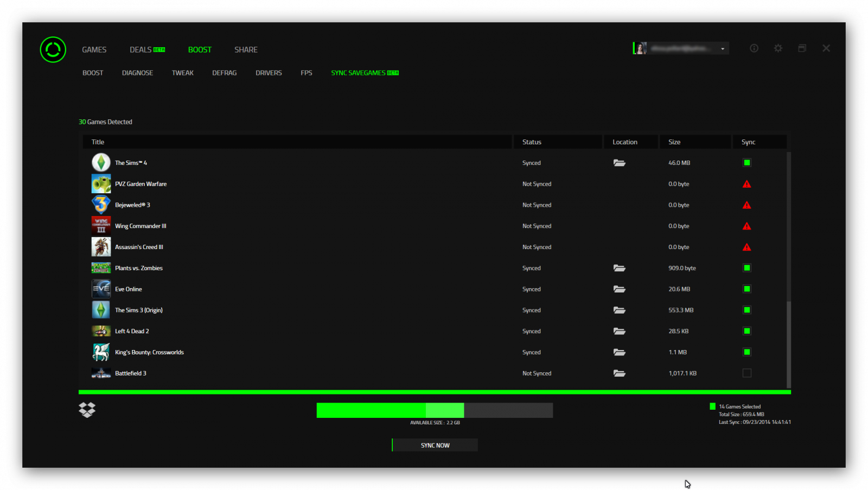Screen dimensions: 868x490
Task: Enable sync for Battlefield 3
Action: 747,373
